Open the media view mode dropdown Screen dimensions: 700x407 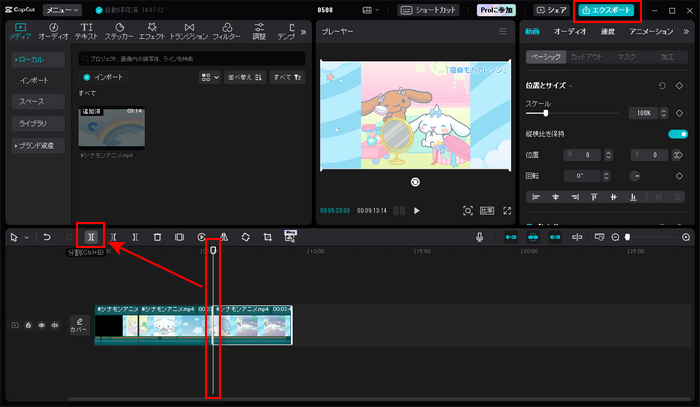tap(209, 77)
